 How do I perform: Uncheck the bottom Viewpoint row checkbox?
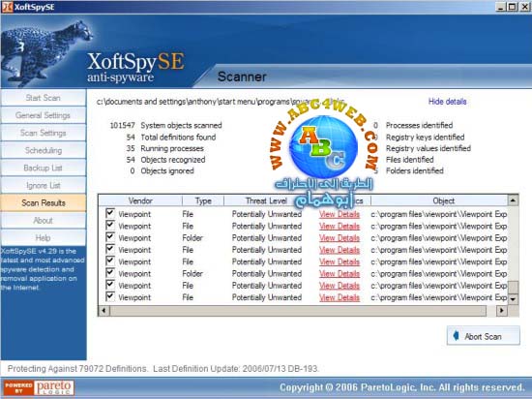(110, 296)
